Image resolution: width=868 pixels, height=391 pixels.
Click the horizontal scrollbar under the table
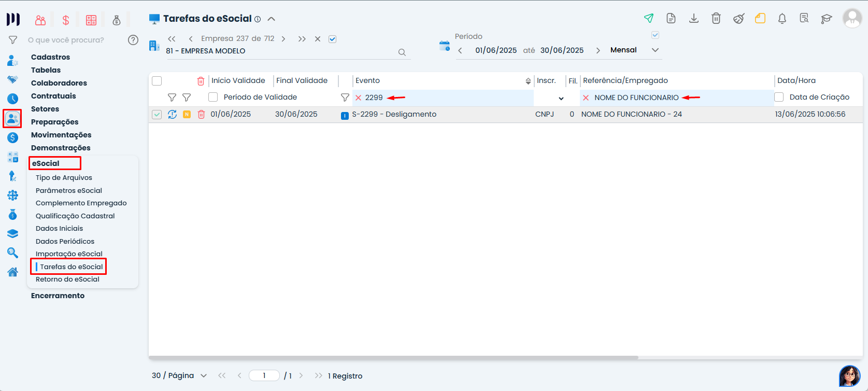pyautogui.click(x=393, y=358)
